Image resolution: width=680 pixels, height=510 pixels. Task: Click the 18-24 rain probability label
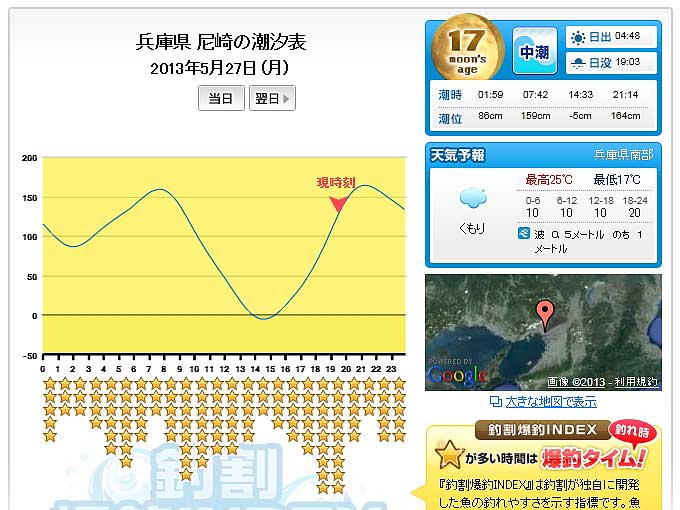(x=635, y=200)
